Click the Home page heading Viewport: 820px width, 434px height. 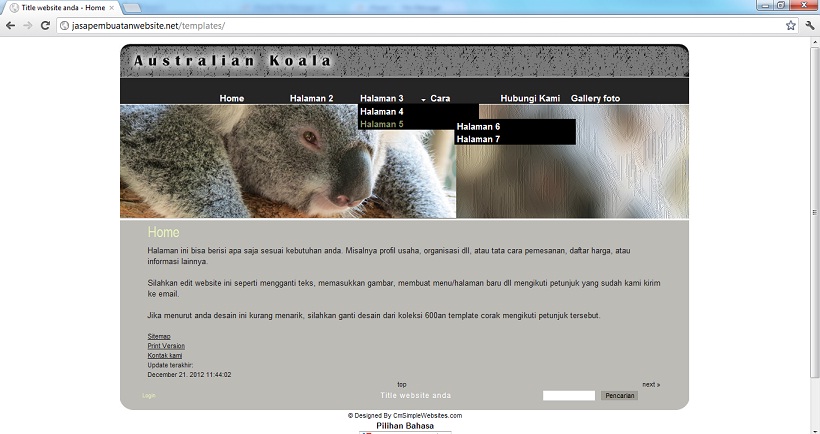[x=163, y=232]
